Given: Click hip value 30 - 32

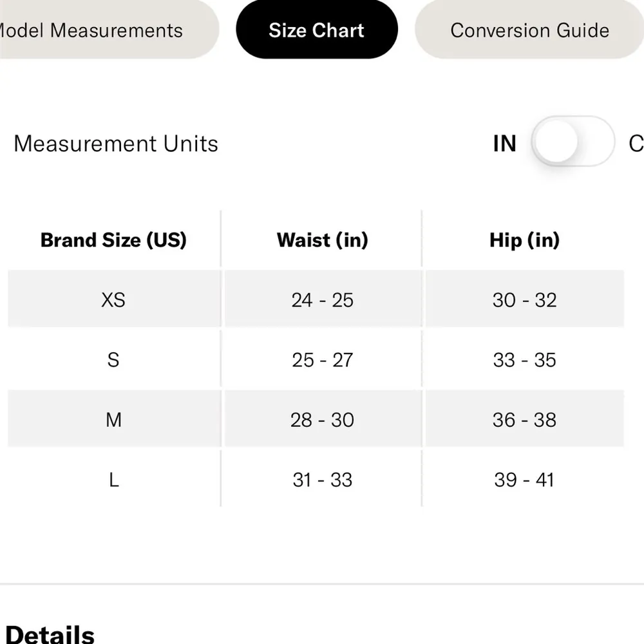Looking at the screenshot, I should click(524, 300).
